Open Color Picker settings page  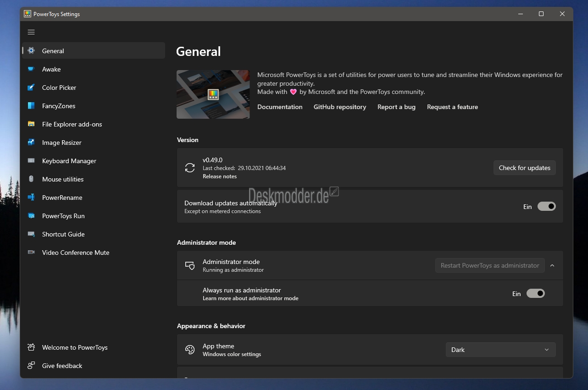(x=94, y=88)
